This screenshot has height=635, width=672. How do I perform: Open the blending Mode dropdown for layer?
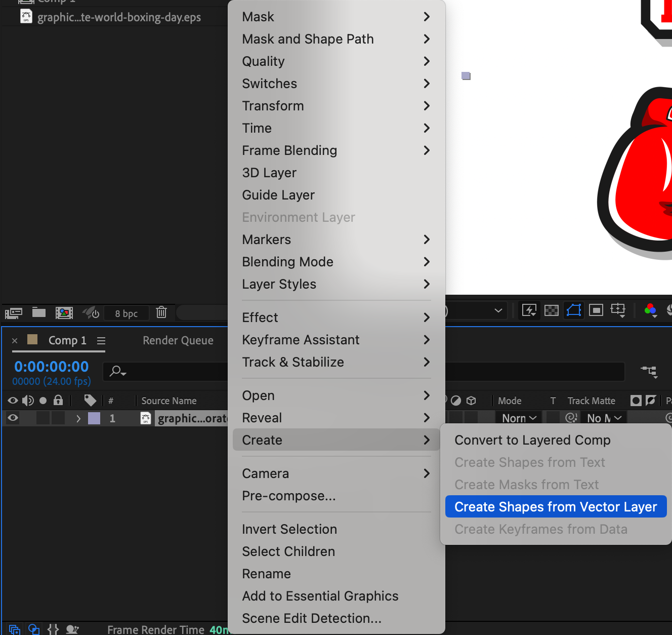519,418
